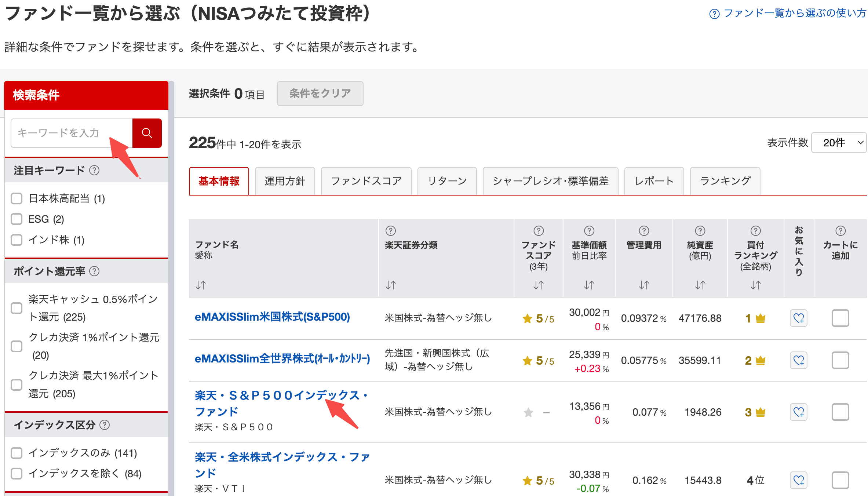Favorite 楽天・S&P500インデックス・ファンド with heart icon
This screenshot has width=868, height=496.
pos(799,412)
